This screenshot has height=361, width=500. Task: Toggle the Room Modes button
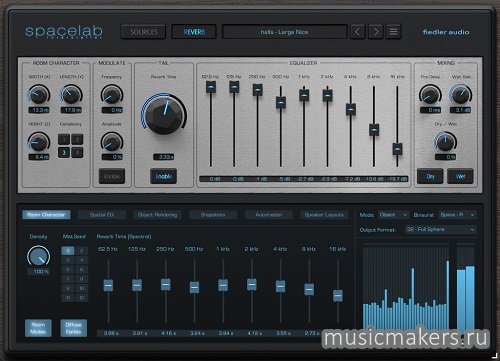tap(38, 328)
